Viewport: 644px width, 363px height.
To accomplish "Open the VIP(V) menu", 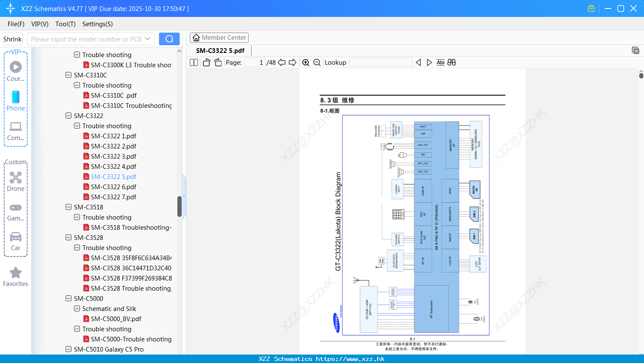I will click(x=40, y=24).
